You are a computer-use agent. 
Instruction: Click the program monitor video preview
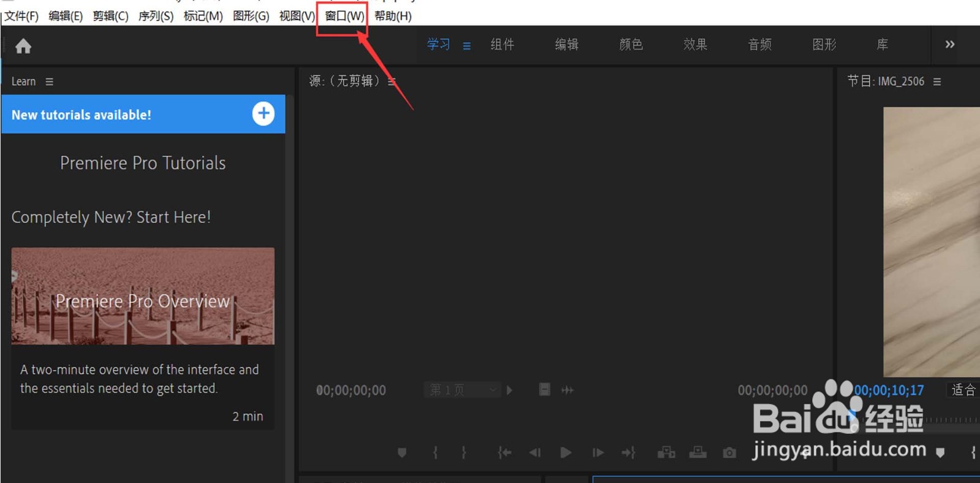[932, 241]
